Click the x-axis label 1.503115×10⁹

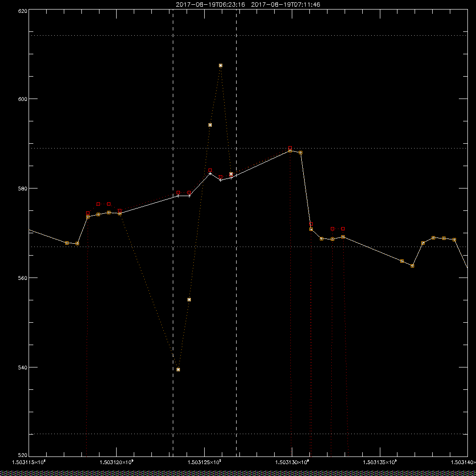tap(29, 462)
